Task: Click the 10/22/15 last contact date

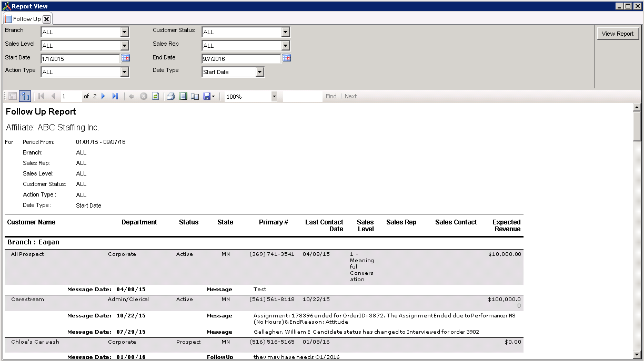Action: coord(316,300)
